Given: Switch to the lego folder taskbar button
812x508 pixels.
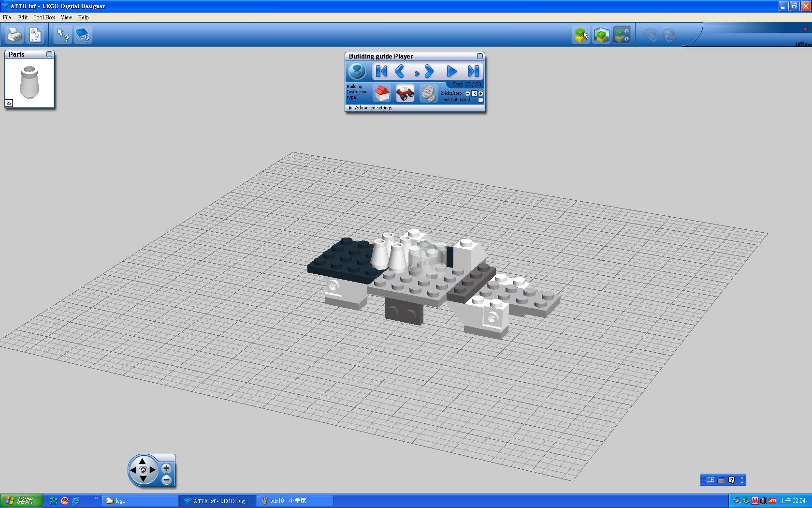Looking at the screenshot, I should (x=140, y=501).
